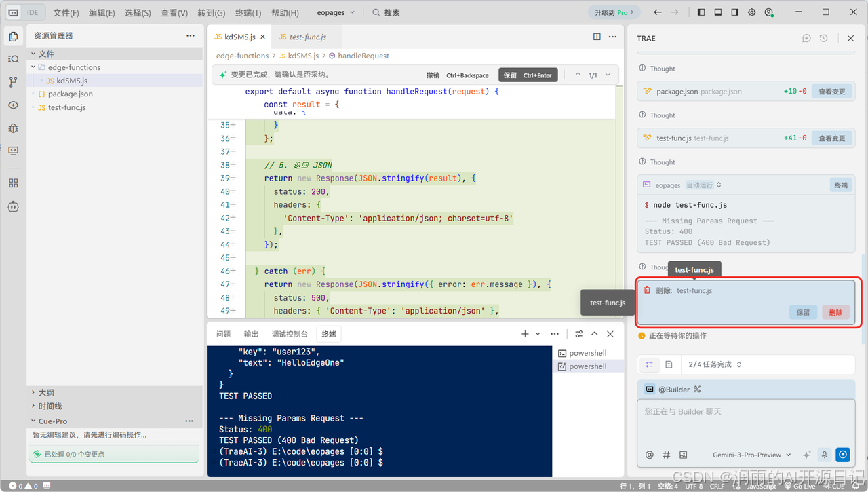Toggle IDE mode button

tap(25, 12)
